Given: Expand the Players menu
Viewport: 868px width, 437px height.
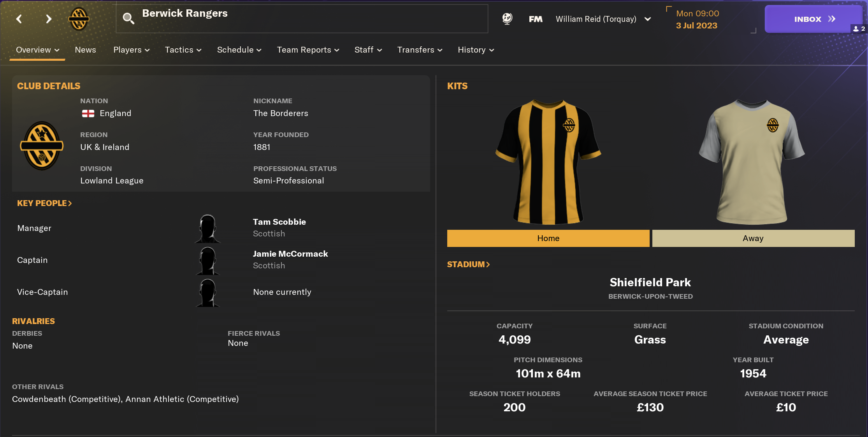Looking at the screenshot, I should pyautogui.click(x=132, y=50).
